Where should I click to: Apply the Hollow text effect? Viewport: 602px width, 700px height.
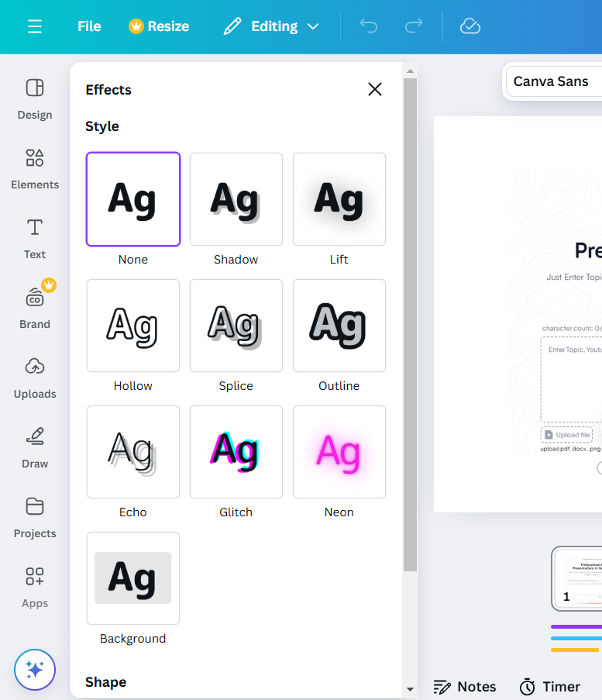coord(133,326)
